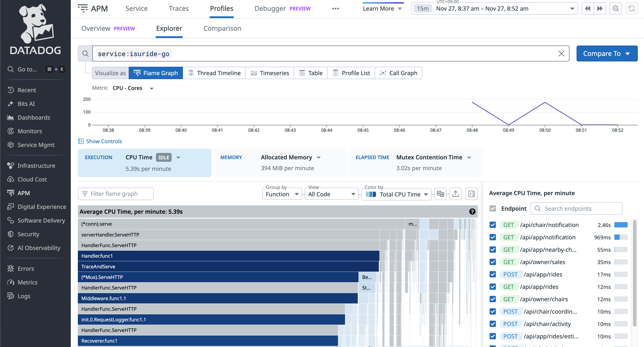
Task: Click the Compare To button
Action: [x=607, y=53]
